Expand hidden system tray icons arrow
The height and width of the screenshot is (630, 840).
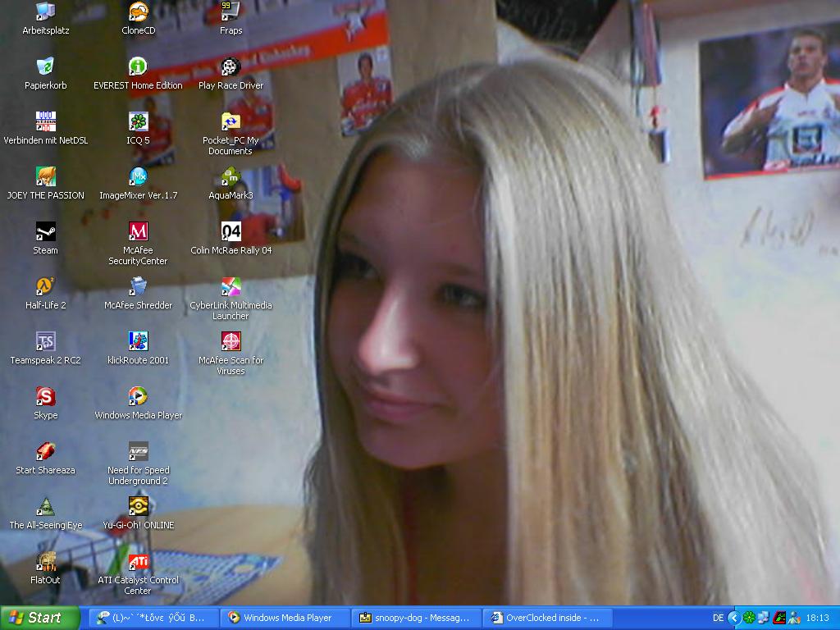pyautogui.click(x=734, y=618)
